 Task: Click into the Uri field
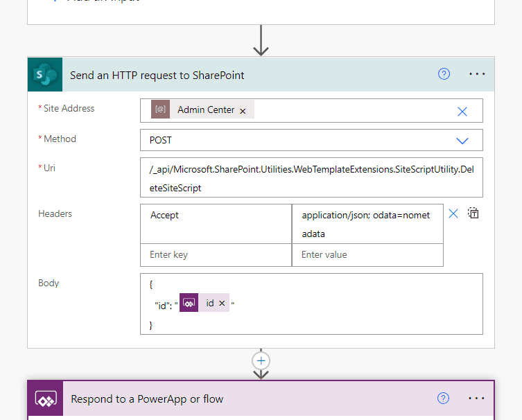click(311, 177)
